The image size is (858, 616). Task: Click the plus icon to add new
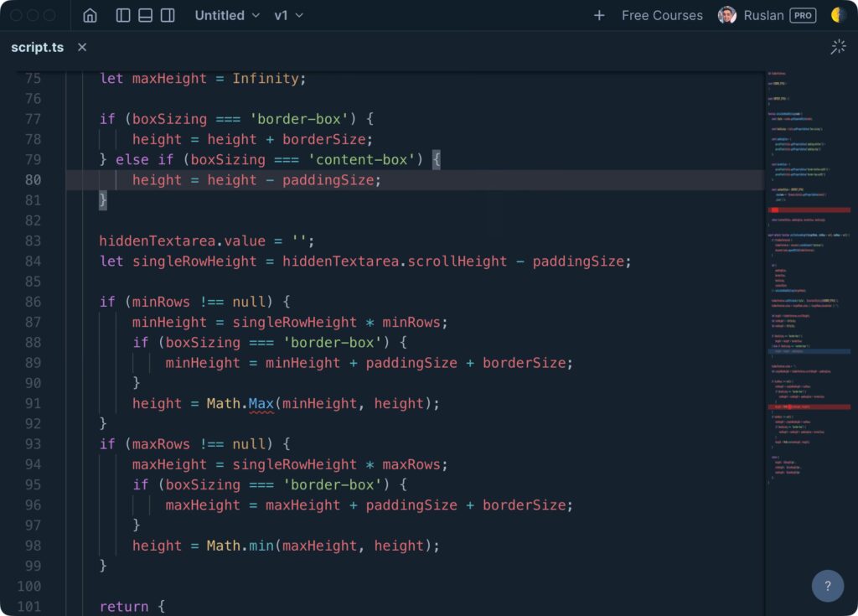[598, 15]
